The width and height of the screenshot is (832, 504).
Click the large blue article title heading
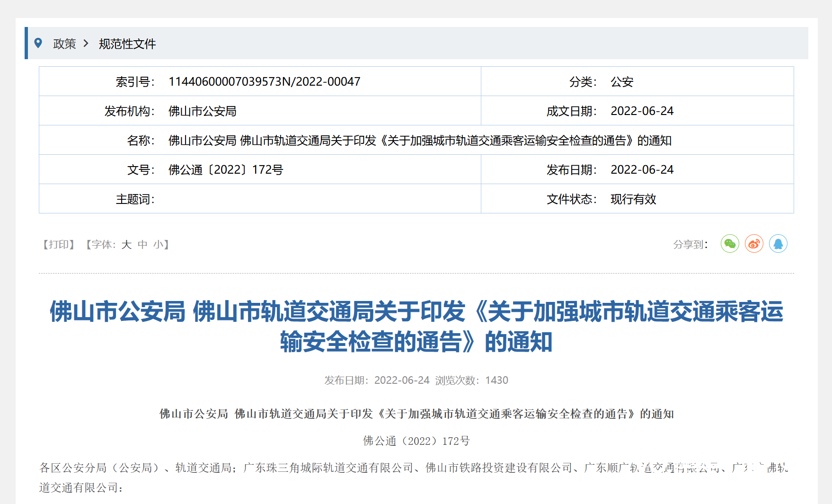416,327
